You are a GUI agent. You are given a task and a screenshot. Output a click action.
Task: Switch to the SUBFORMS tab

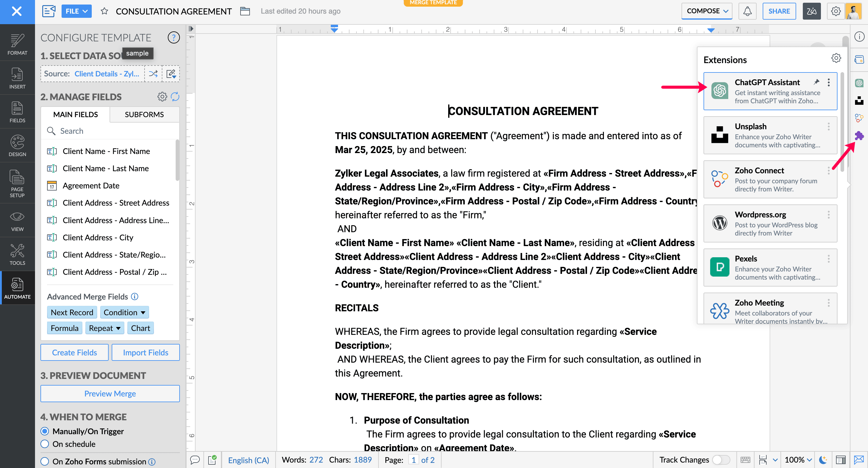(144, 114)
